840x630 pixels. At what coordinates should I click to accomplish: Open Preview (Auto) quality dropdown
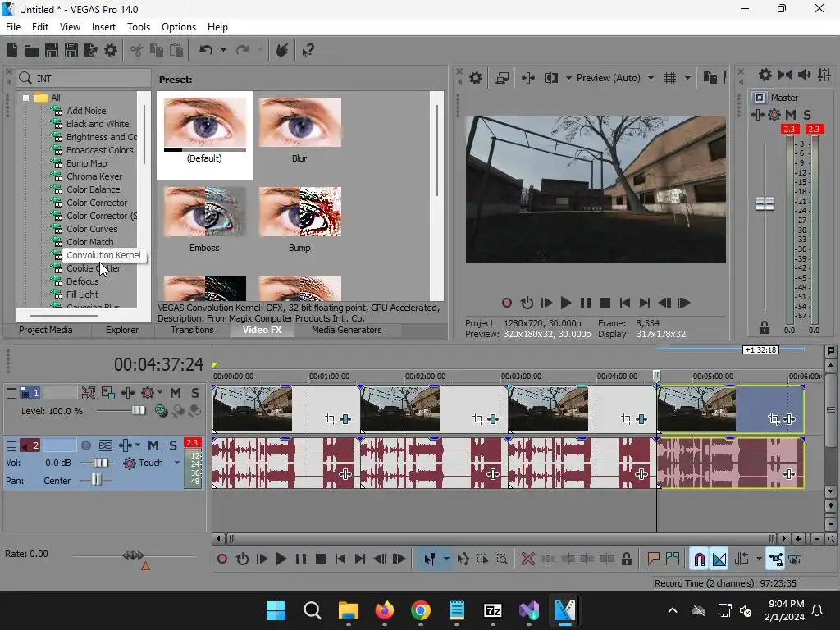coord(651,78)
